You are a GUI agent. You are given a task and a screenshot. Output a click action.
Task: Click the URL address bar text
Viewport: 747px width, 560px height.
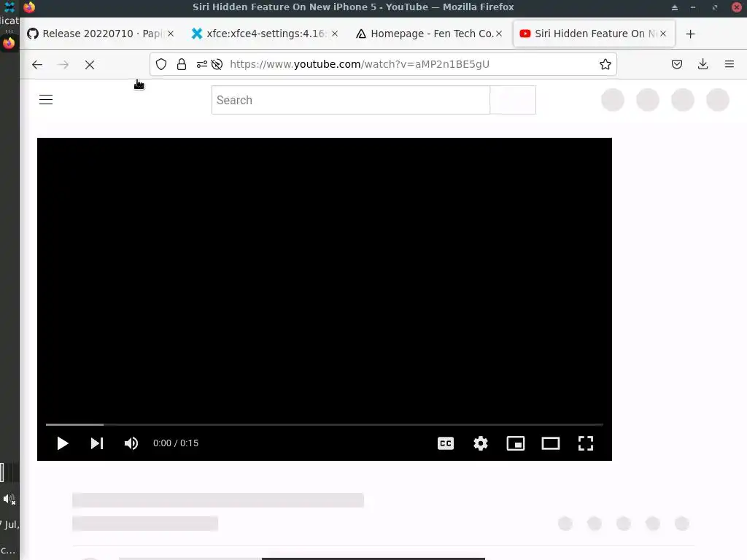(x=360, y=64)
